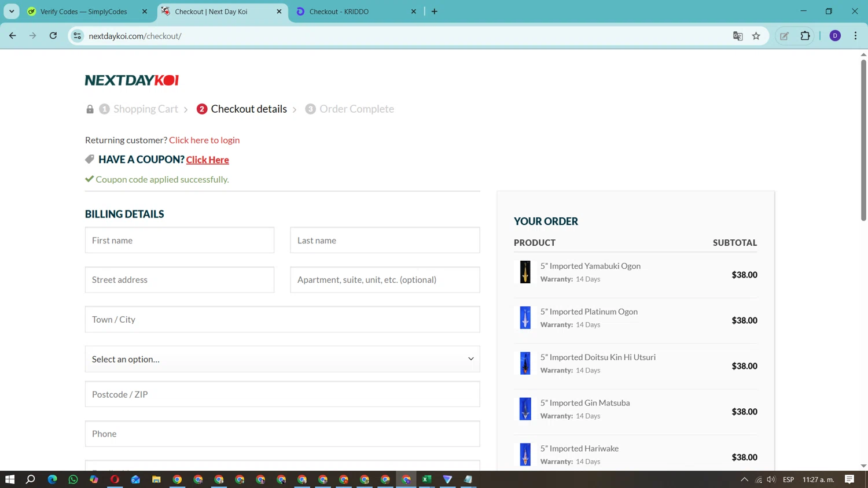This screenshot has height=488, width=868.
Task: Open Copilot app from taskbar
Action: (x=94, y=479)
